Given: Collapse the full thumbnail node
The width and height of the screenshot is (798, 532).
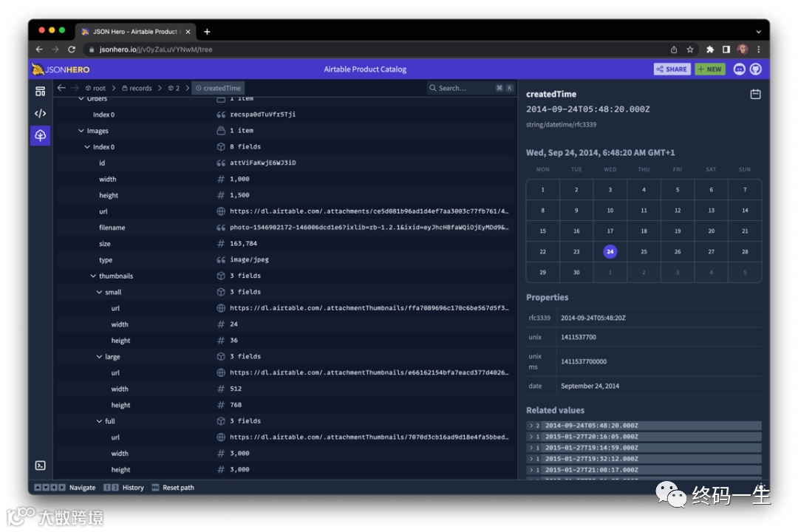Looking at the screenshot, I should (99, 421).
